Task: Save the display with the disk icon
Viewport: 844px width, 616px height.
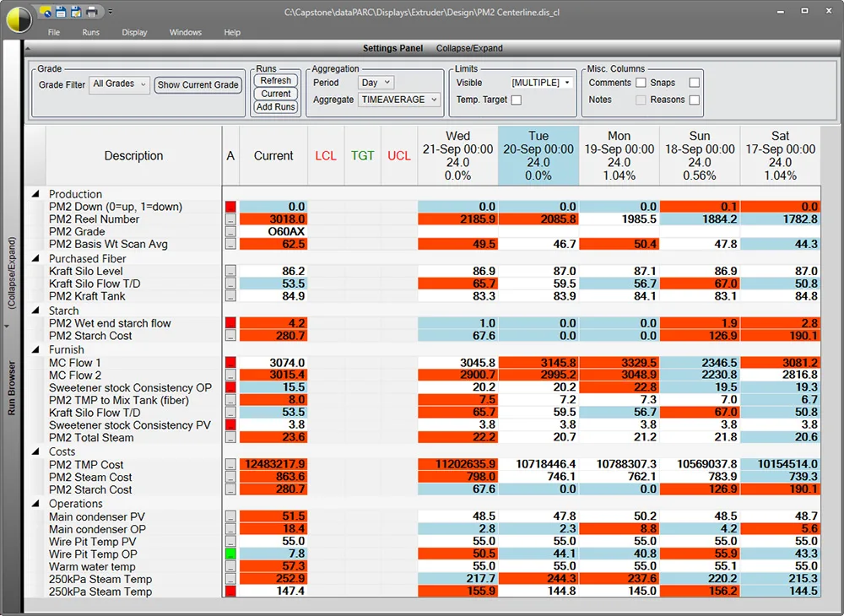Action: (60, 11)
